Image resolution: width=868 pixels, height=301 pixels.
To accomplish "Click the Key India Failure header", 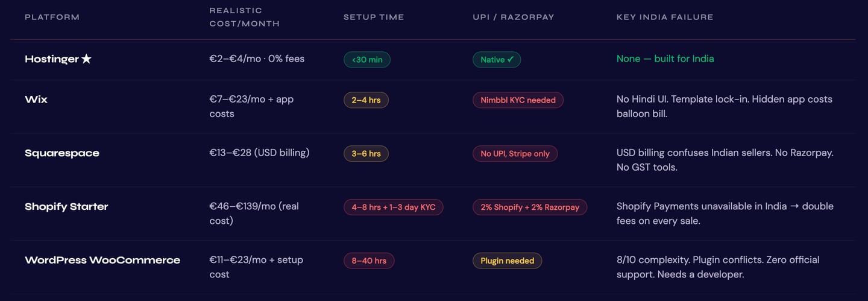I will pos(665,17).
